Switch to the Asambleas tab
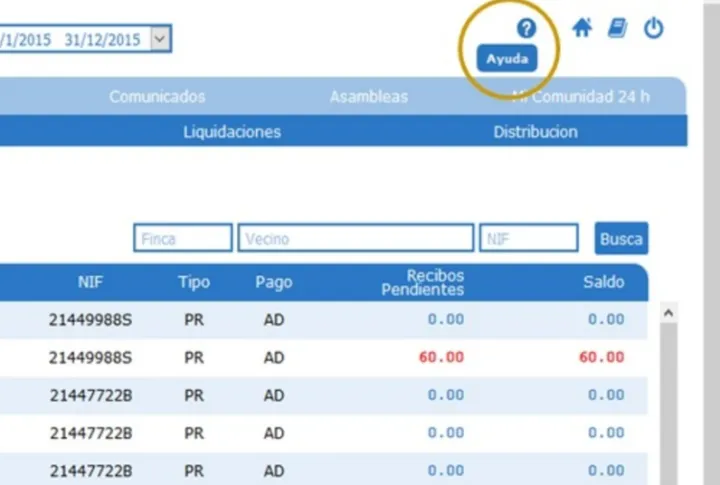Viewport: 720px width, 485px height. (369, 97)
